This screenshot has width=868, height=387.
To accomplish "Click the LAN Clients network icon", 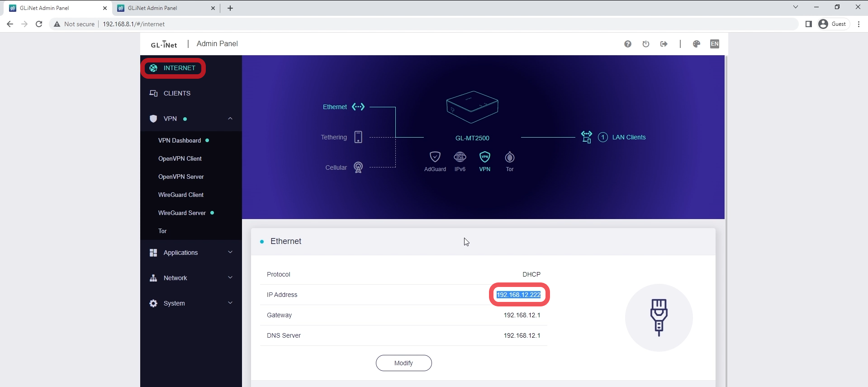I will (x=587, y=137).
